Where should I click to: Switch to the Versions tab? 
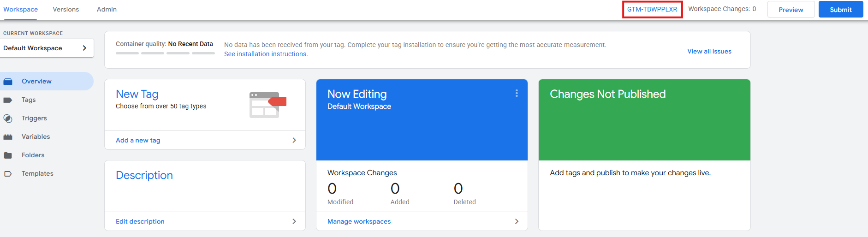coord(66,9)
